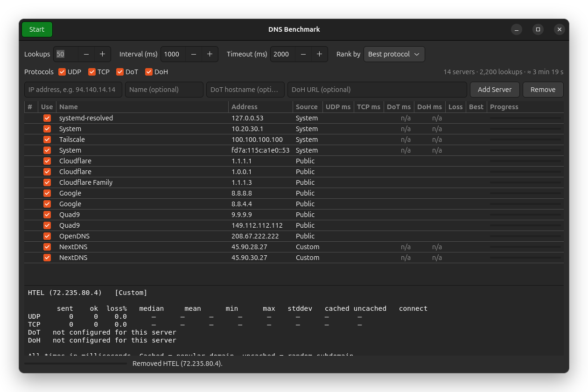This screenshot has width=588, height=392.
Task: Sort by the Best column header
Action: click(476, 107)
